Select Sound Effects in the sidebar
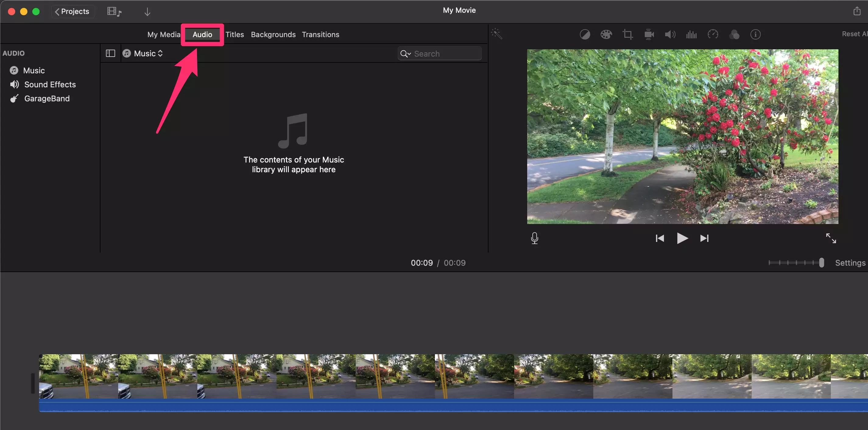 [50, 85]
